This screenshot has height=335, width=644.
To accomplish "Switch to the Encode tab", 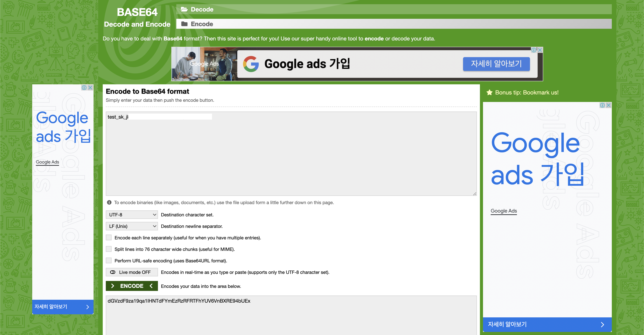I will 394,24.
